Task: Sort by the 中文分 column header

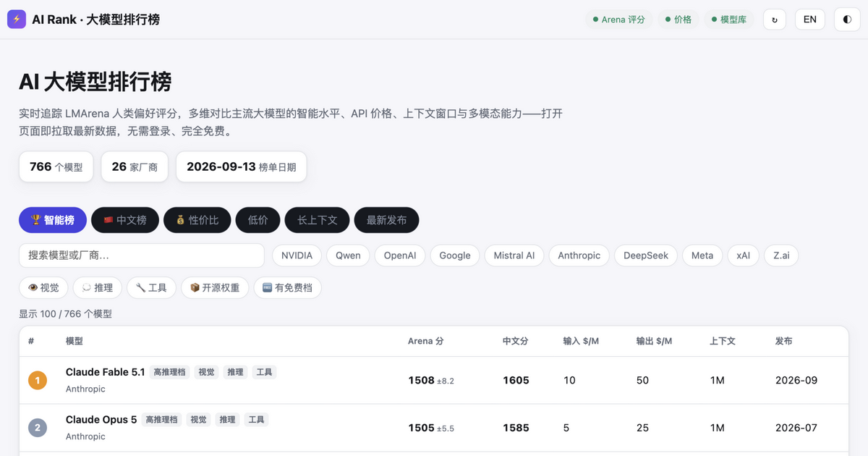Action: (x=516, y=341)
